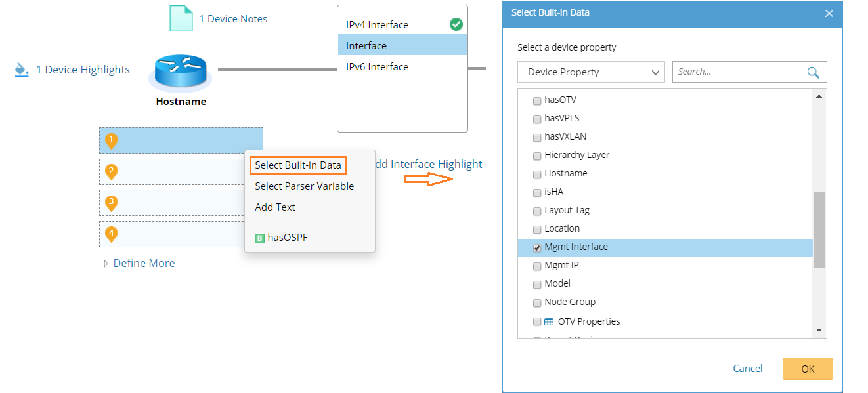Click the orange marker numbered 2
The height and width of the screenshot is (393, 868).
point(112,172)
